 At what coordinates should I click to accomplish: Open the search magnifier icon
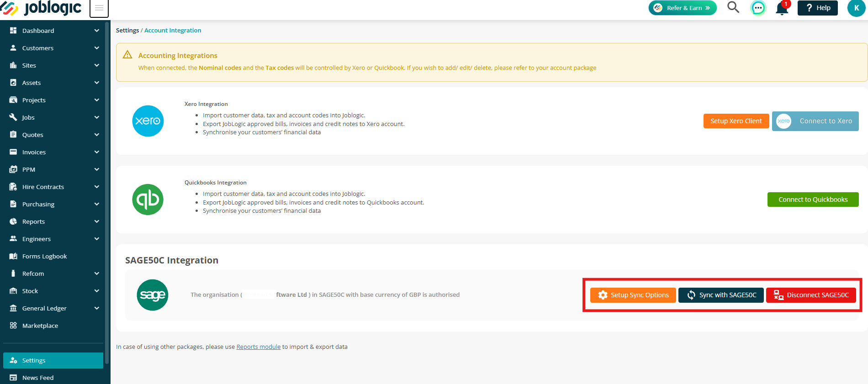tap(733, 7)
